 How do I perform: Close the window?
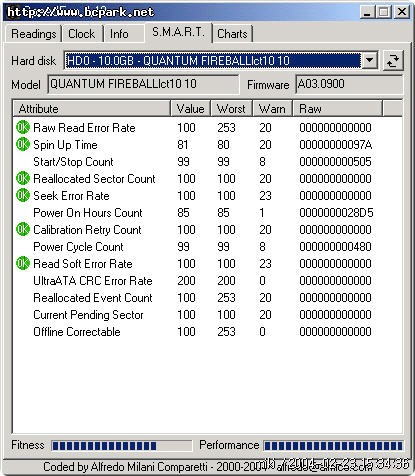point(402,12)
